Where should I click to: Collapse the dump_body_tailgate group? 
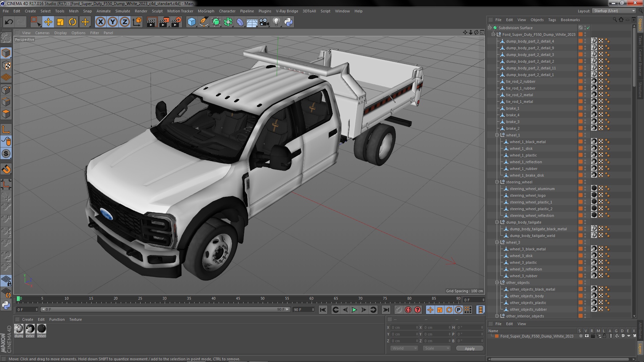point(497,222)
